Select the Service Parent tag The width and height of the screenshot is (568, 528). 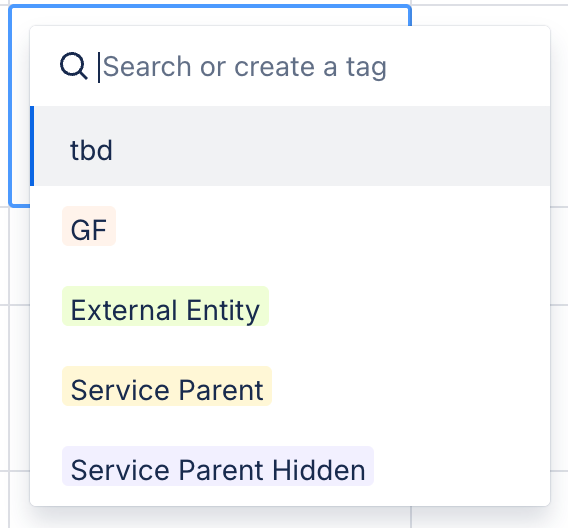tap(167, 386)
